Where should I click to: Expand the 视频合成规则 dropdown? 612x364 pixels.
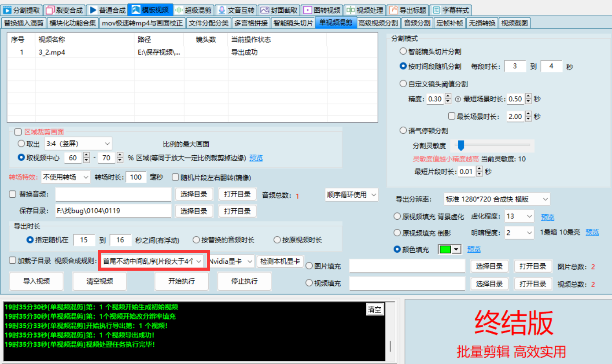click(153, 261)
